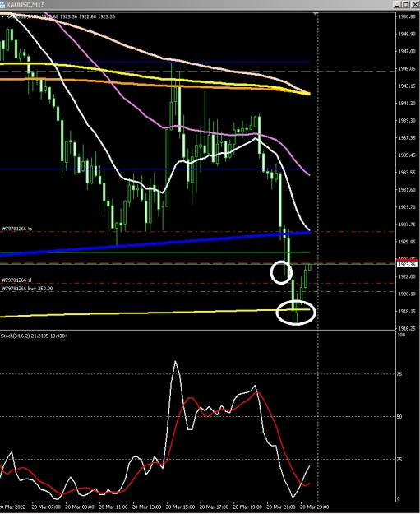Close the XAUUSD,M15 chart window

tap(413, 4)
